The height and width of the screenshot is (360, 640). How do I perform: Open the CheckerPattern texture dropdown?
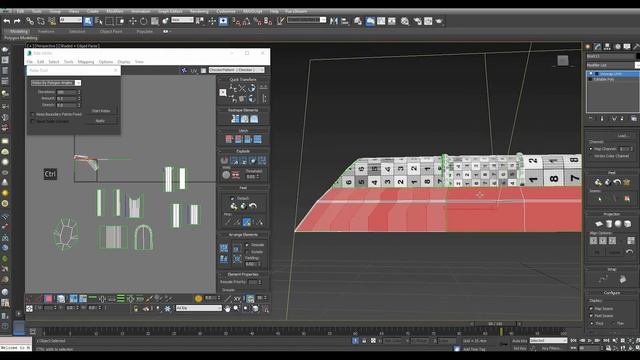point(236,70)
